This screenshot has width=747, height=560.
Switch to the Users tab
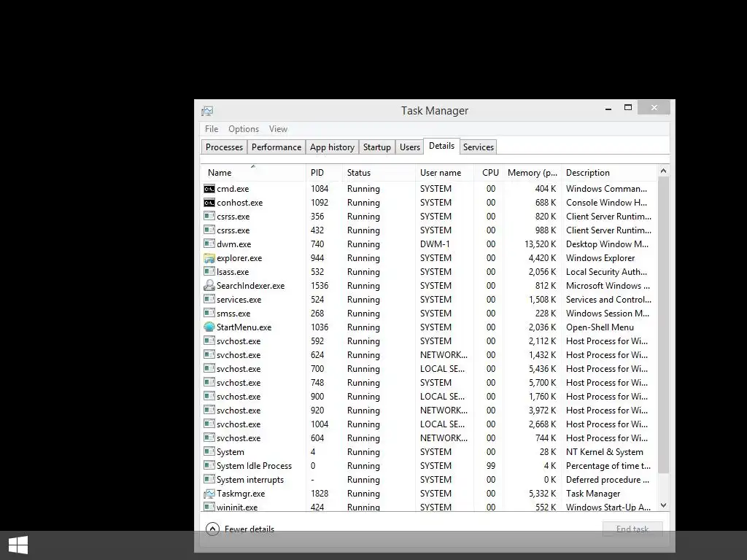point(410,147)
